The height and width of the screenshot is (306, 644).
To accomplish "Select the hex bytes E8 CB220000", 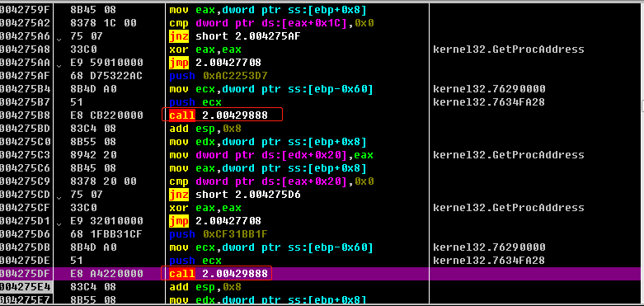I will [107, 115].
